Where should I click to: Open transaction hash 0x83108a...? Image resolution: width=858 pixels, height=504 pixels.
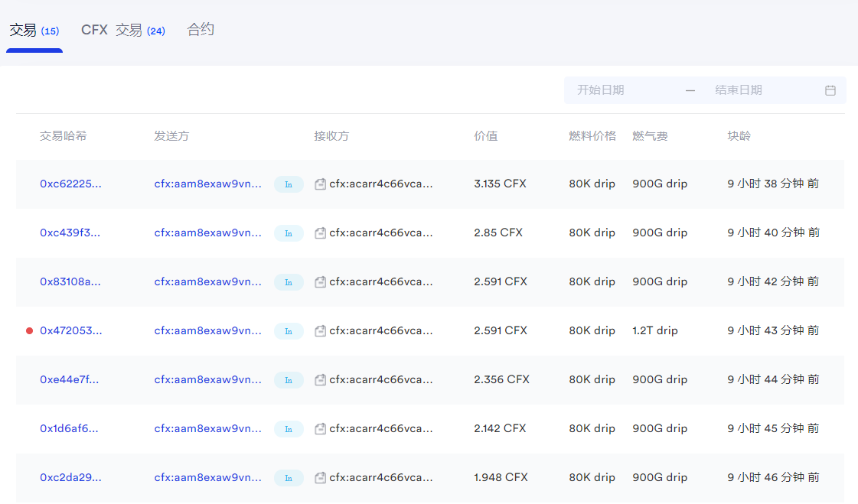(x=70, y=281)
